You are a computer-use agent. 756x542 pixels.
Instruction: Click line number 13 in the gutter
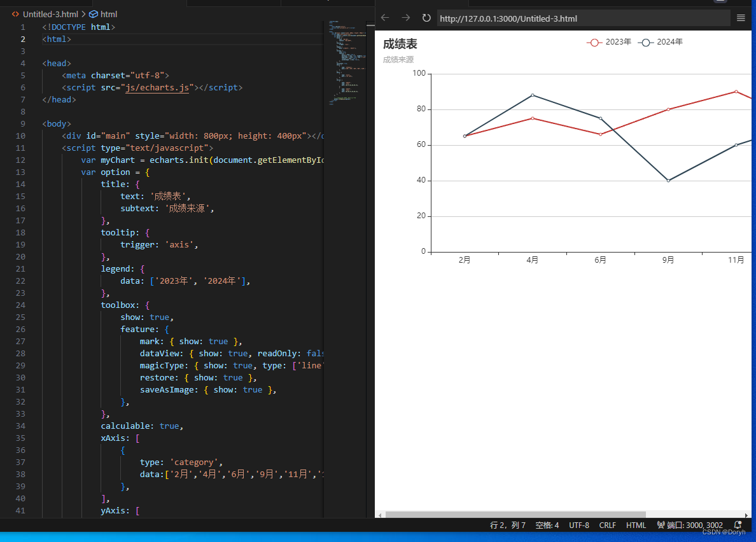click(x=20, y=172)
